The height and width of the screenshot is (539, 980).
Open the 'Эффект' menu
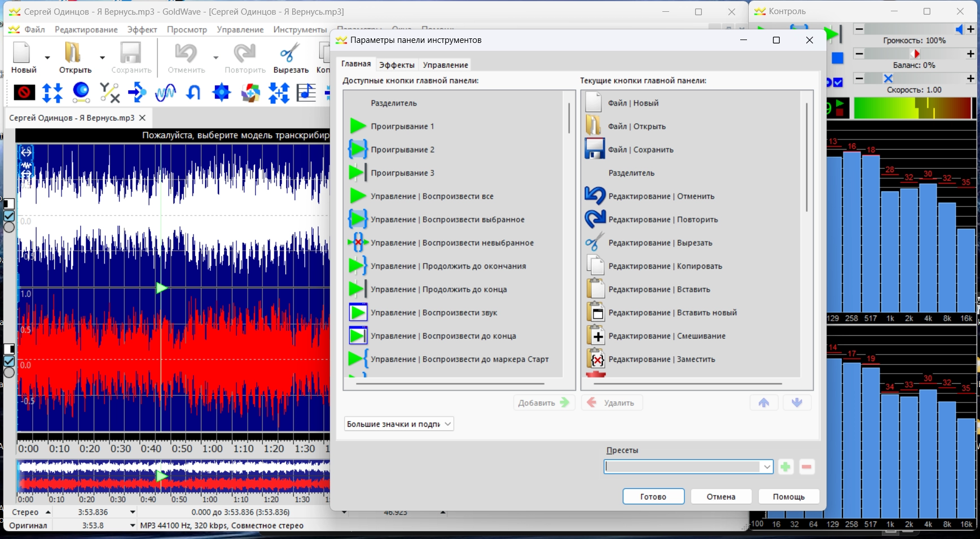click(142, 29)
